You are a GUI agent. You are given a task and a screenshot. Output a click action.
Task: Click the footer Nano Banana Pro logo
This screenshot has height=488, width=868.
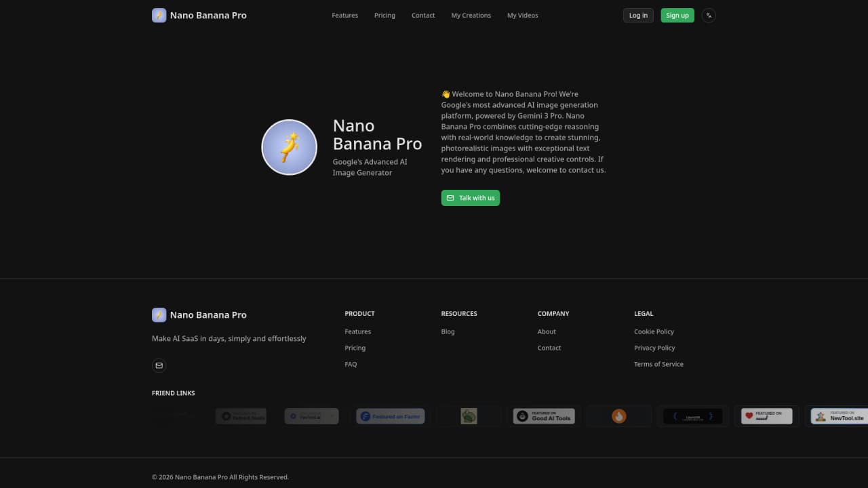click(x=199, y=314)
